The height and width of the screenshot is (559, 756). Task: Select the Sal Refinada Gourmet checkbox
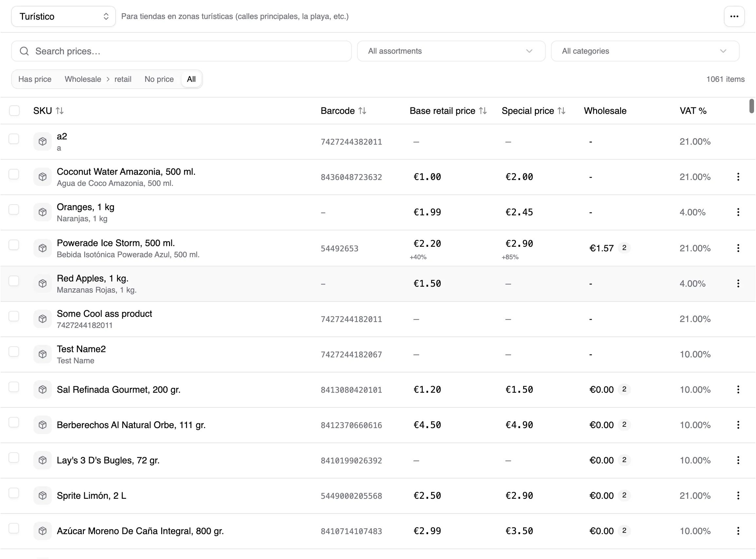coord(14,387)
